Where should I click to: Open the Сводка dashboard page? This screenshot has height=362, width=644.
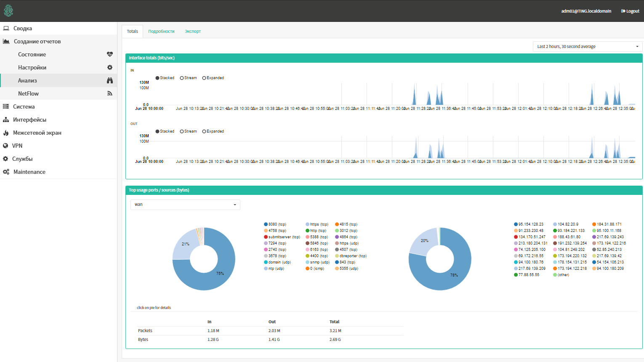(23, 28)
